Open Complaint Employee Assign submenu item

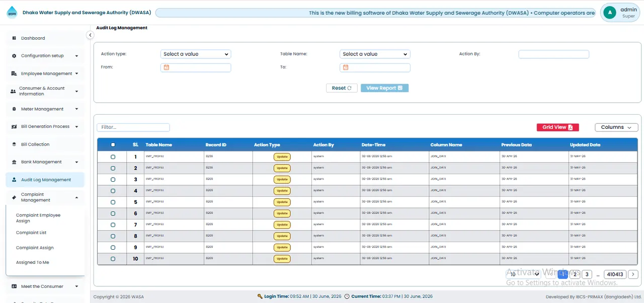(x=38, y=218)
